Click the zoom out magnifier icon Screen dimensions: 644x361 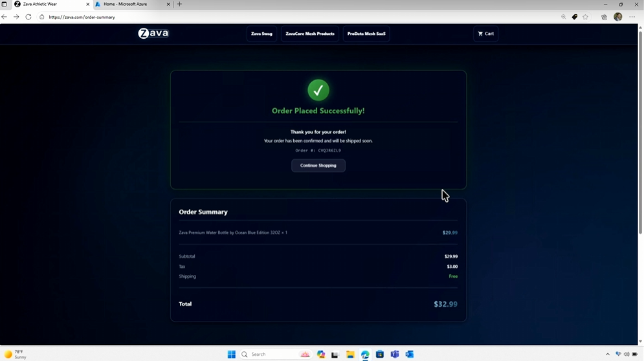[x=564, y=17]
